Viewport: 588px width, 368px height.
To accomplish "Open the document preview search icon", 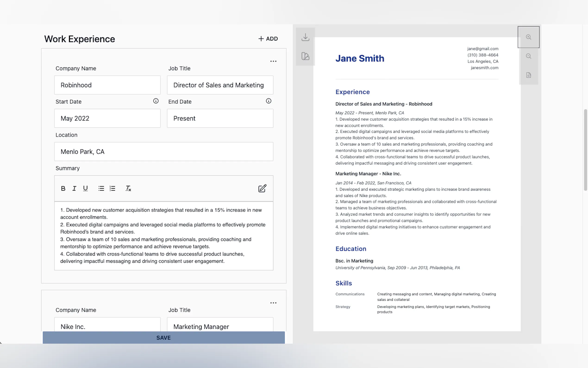I will (x=529, y=75).
